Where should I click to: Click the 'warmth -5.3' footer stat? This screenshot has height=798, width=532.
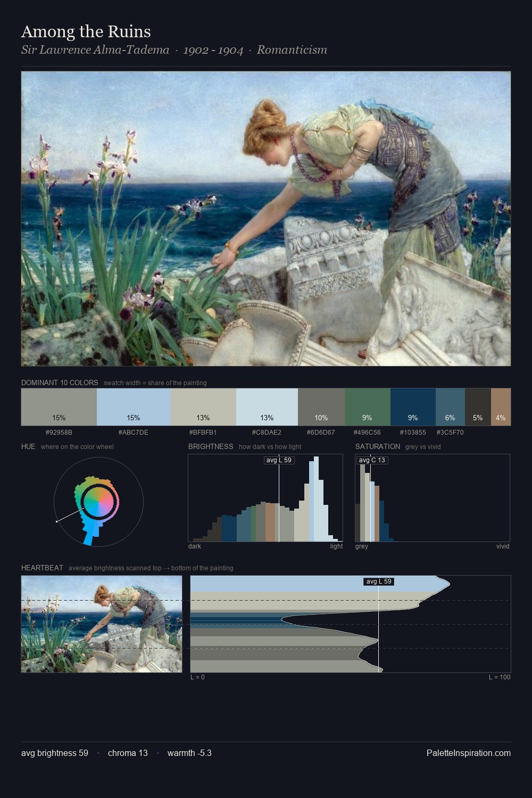(x=189, y=753)
